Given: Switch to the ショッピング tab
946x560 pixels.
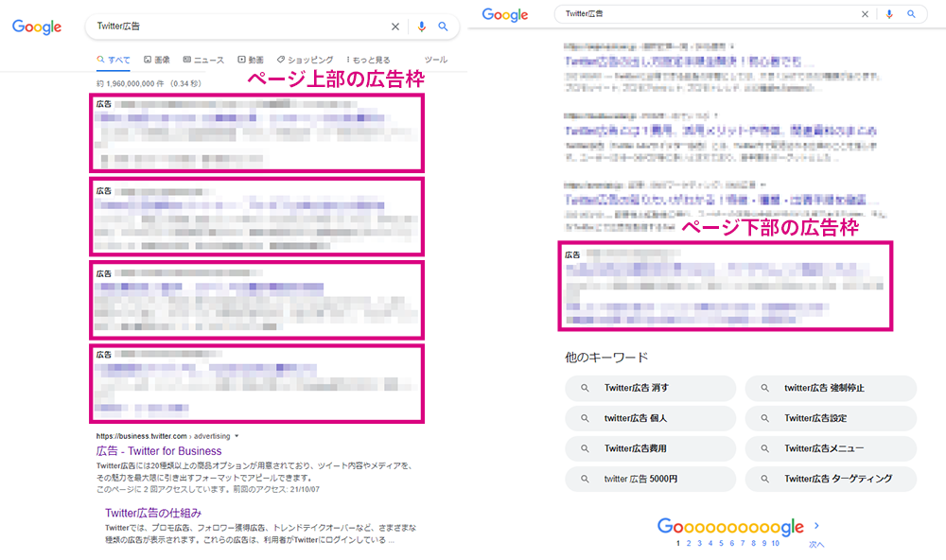Looking at the screenshot, I should (306, 60).
